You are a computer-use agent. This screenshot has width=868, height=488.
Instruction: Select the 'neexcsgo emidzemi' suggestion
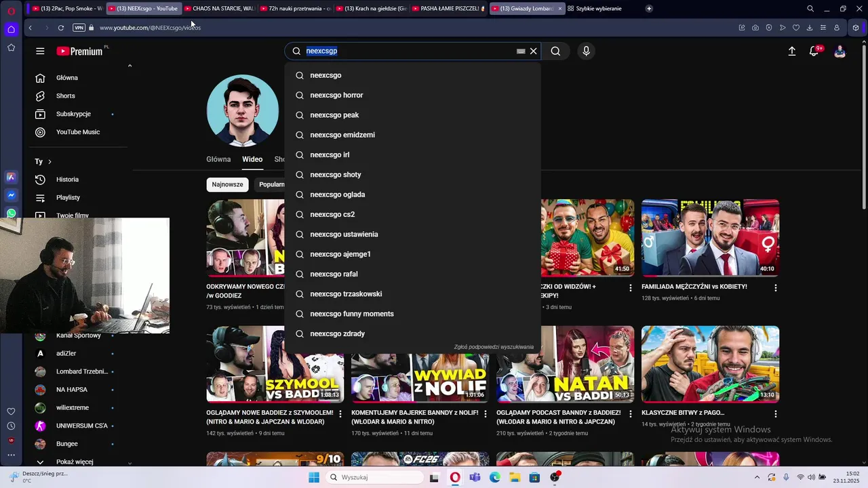[x=412, y=135]
